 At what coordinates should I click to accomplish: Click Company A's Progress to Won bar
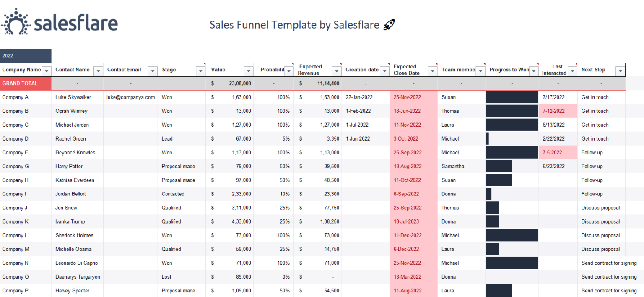512,97
